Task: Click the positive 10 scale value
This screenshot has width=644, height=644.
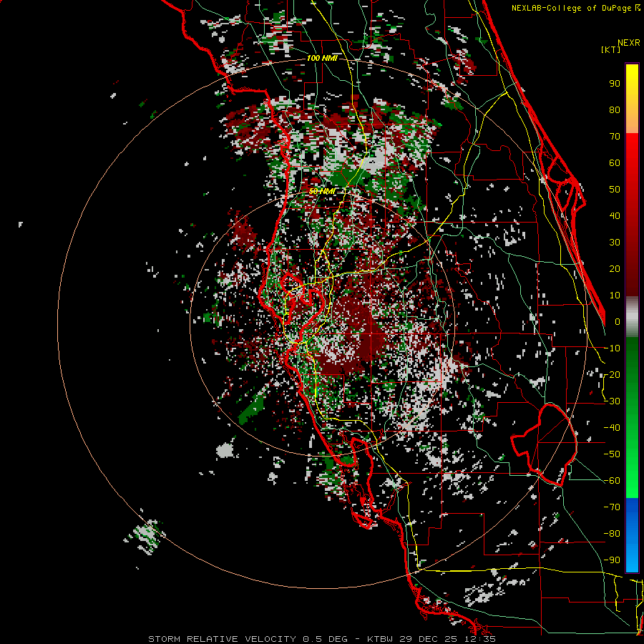Action: coord(615,296)
